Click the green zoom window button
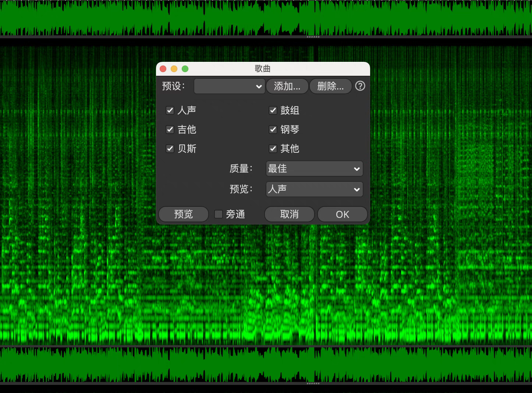This screenshot has width=532, height=393. (x=185, y=69)
